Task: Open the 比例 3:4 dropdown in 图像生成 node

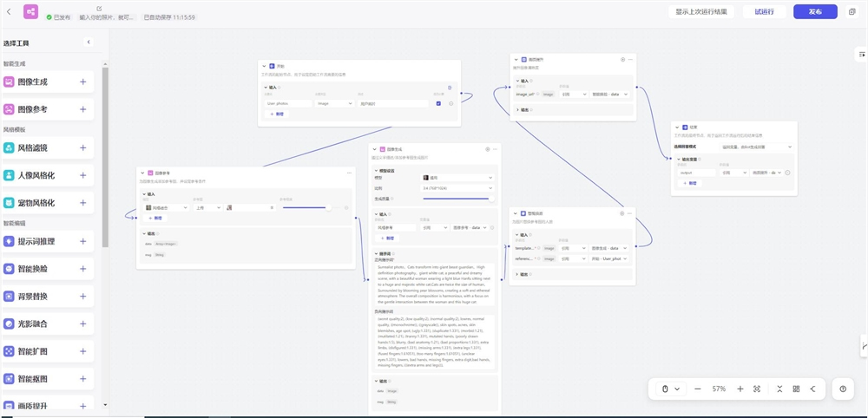Action: 457,187
